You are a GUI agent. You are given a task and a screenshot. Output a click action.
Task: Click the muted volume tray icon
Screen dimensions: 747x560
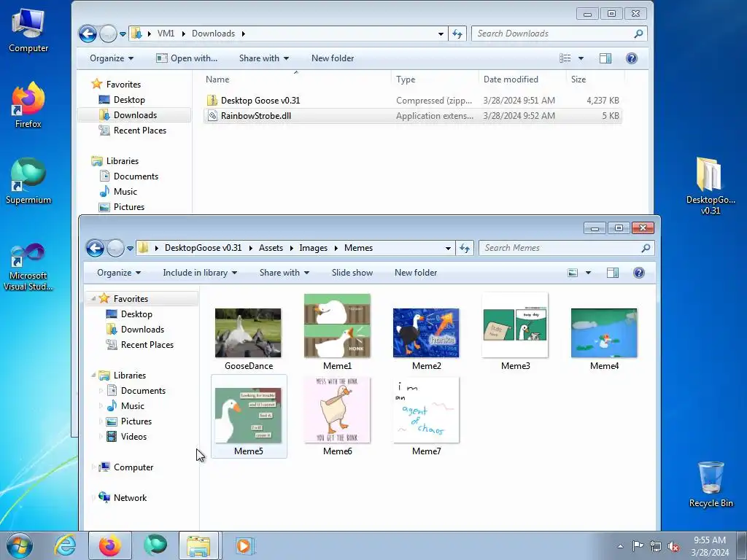[673, 546]
